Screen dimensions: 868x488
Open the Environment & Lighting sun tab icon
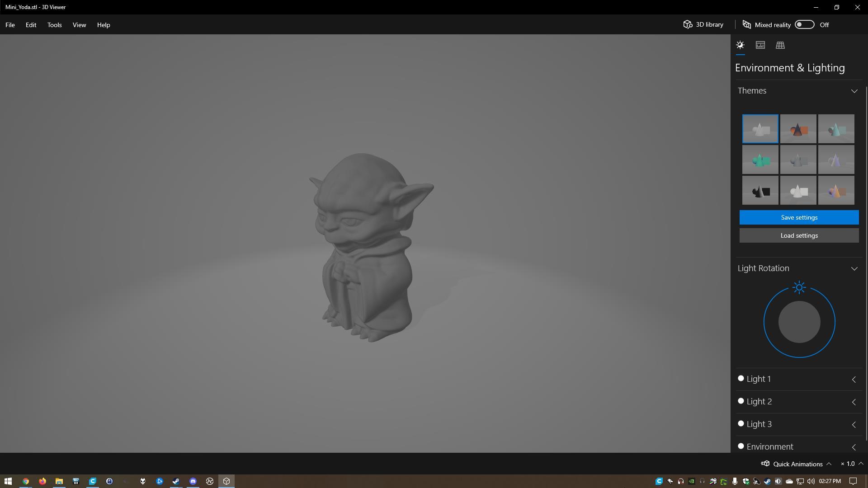[x=740, y=45]
